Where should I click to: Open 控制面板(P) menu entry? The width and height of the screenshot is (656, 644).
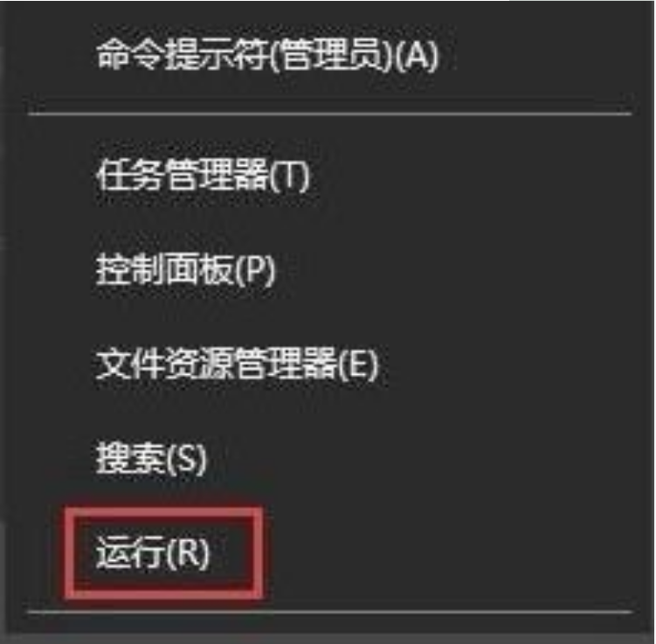186,269
